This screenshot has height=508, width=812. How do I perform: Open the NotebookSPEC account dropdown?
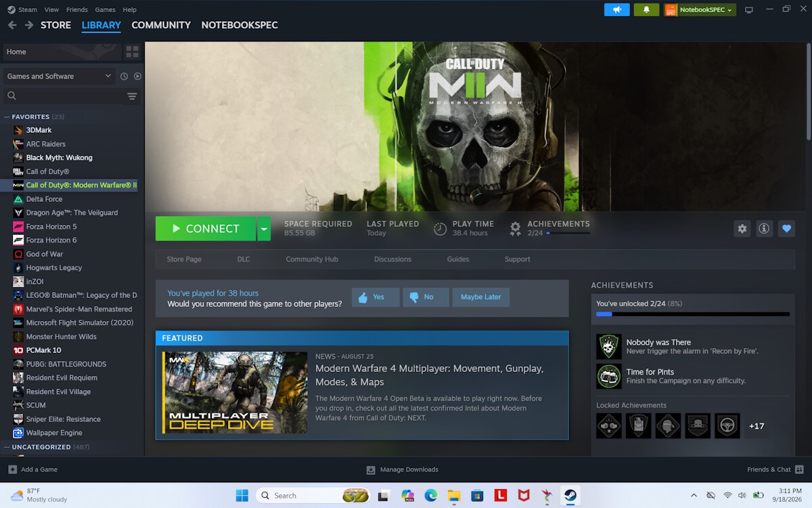click(700, 9)
